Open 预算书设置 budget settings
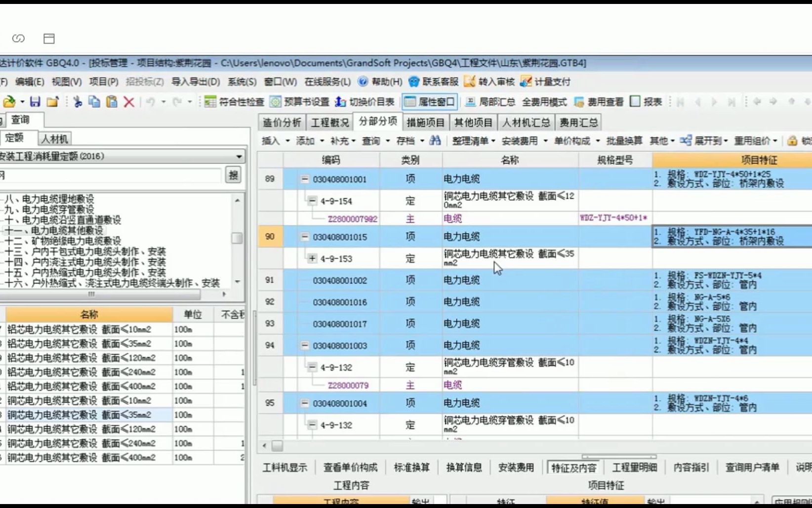 [x=299, y=102]
